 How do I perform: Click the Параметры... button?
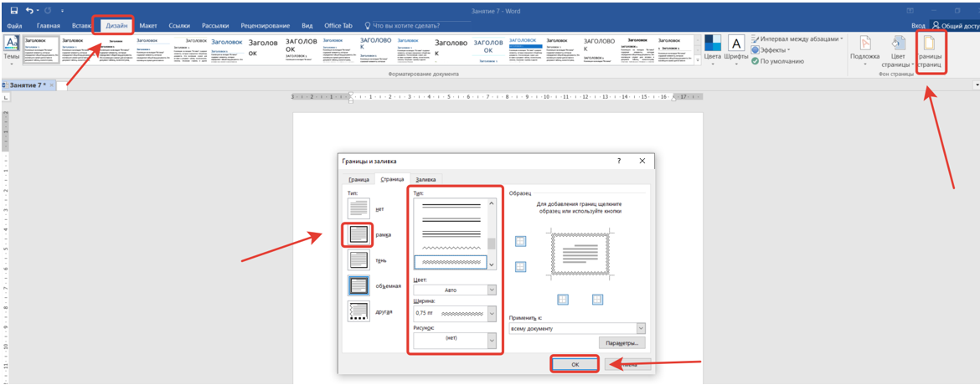tap(622, 343)
